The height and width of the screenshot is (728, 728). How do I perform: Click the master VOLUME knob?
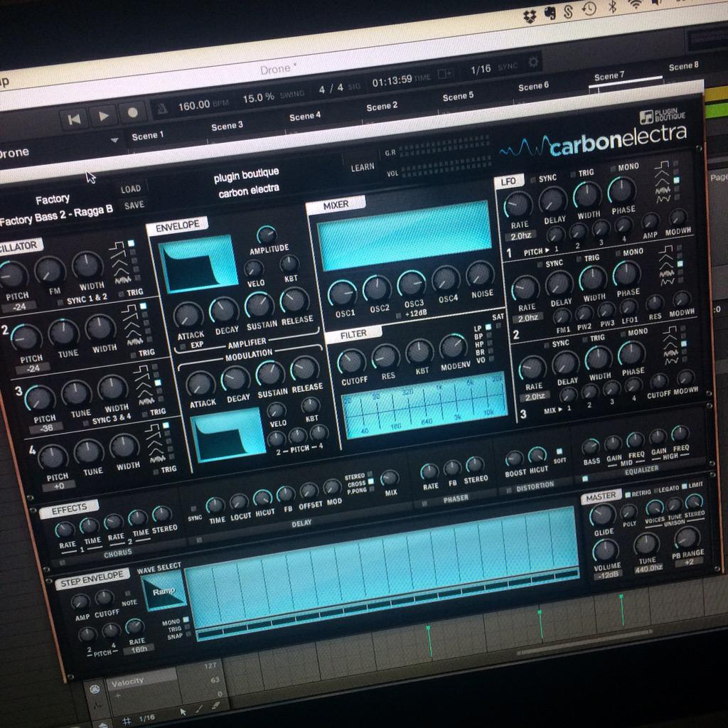coord(606,551)
